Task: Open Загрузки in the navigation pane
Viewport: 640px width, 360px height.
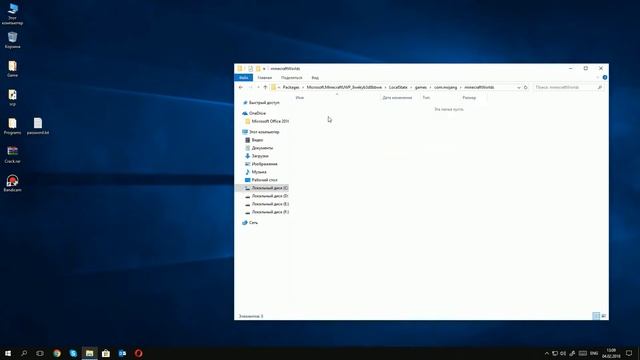Action: point(260,156)
